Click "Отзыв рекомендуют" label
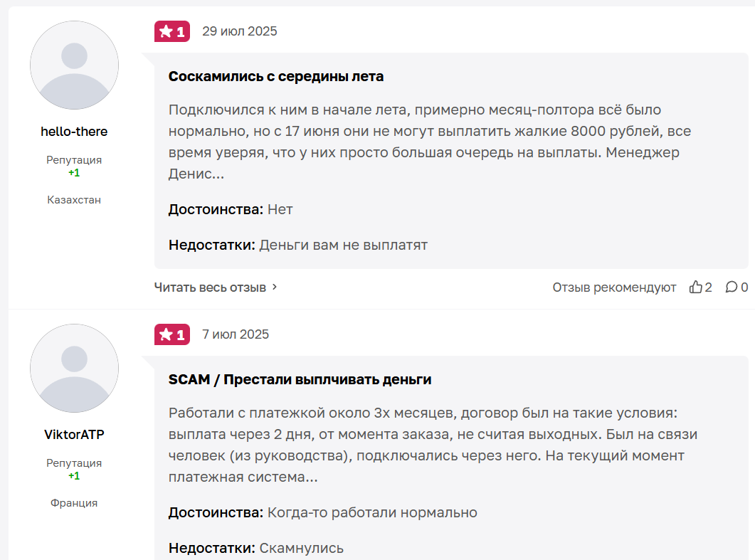The height and width of the screenshot is (560, 755). (614, 287)
